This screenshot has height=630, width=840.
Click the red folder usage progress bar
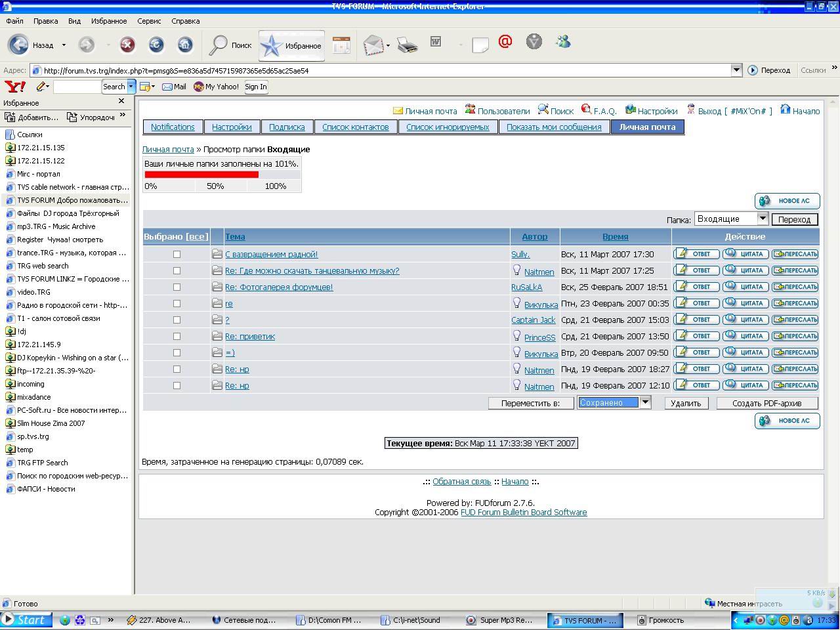point(201,175)
